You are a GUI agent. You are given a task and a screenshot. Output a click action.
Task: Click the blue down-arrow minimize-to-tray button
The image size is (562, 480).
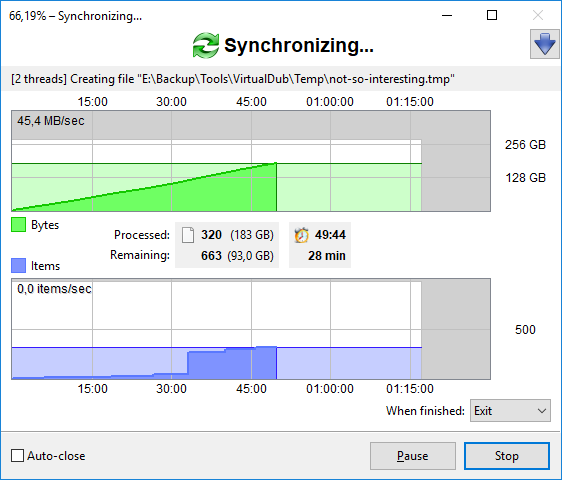(x=544, y=44)
